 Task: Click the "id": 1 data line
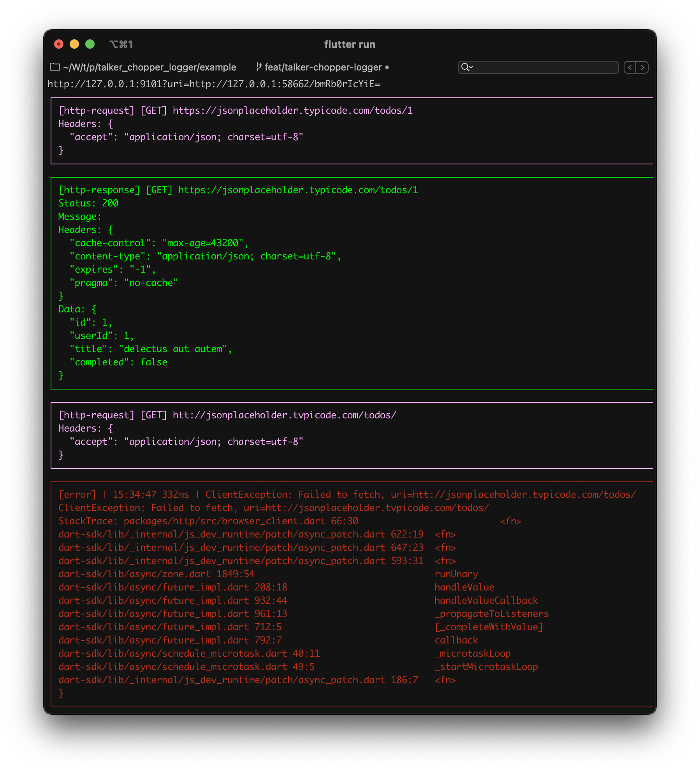pyautogui.click(x=91, y=323)
